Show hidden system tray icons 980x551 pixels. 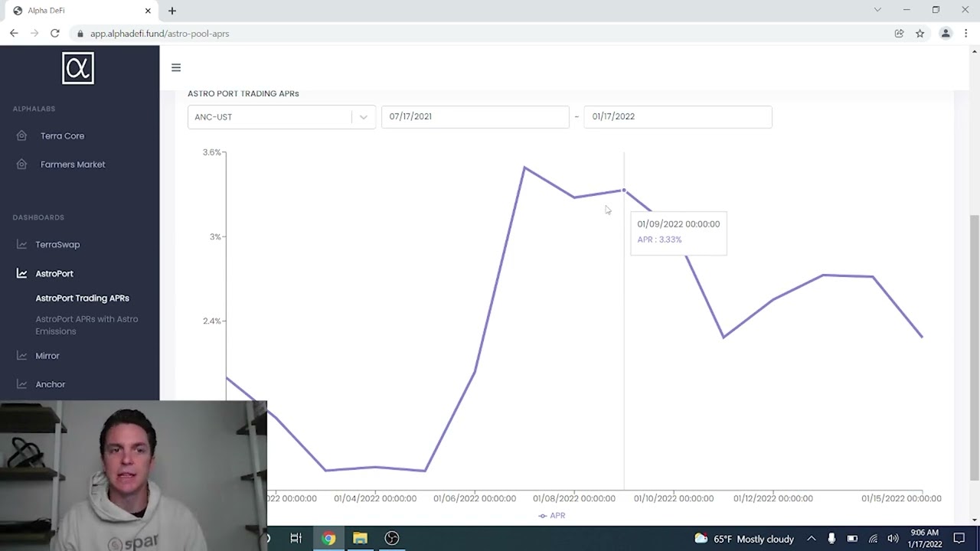pos(812,539)
